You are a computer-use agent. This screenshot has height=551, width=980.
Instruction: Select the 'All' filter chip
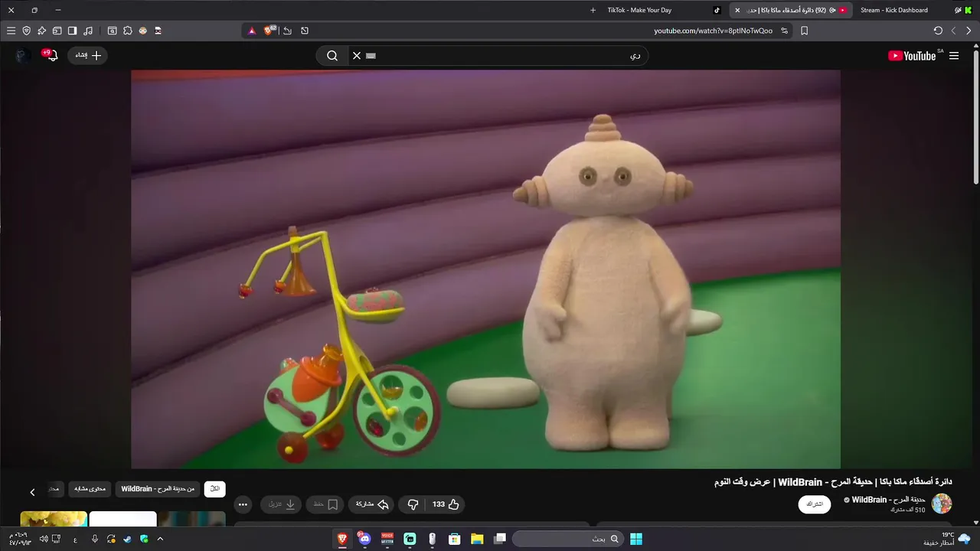tap(215, 488)
